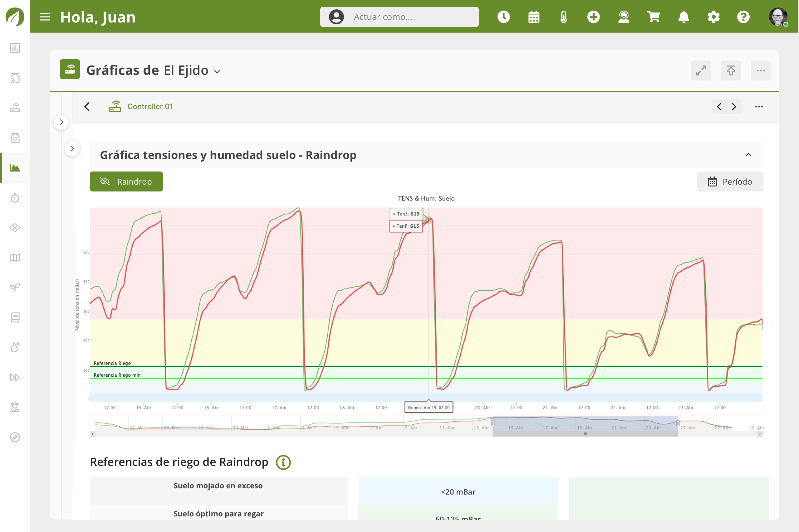Select the area chart icon in sidebar
Viewport: 799px width, 532px height.
tap(15, 167)
